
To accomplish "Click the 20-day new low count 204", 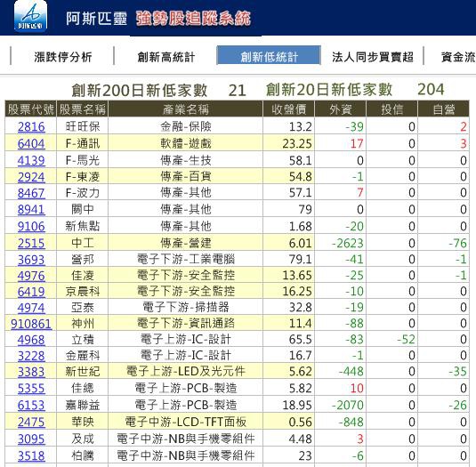I will [431, 90].
